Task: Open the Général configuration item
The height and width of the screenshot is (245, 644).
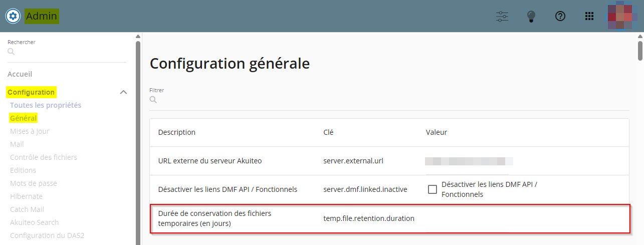Action: click(x=24, y=118)
